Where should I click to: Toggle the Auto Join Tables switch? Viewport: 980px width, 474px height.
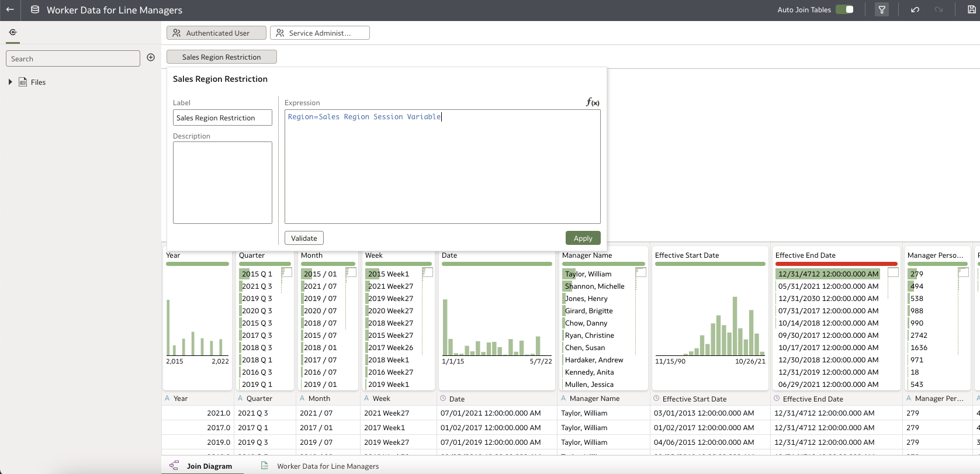pyautogui.click(x=844, y=9)
